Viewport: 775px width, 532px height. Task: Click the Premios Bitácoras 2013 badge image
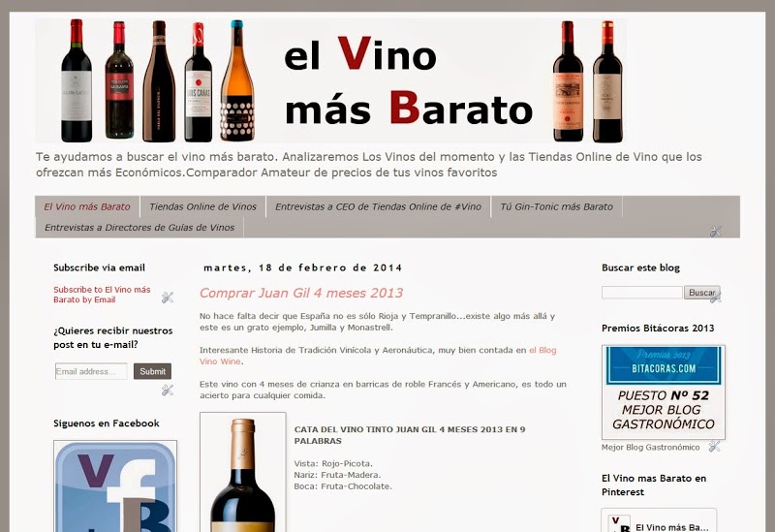point(664,392)
